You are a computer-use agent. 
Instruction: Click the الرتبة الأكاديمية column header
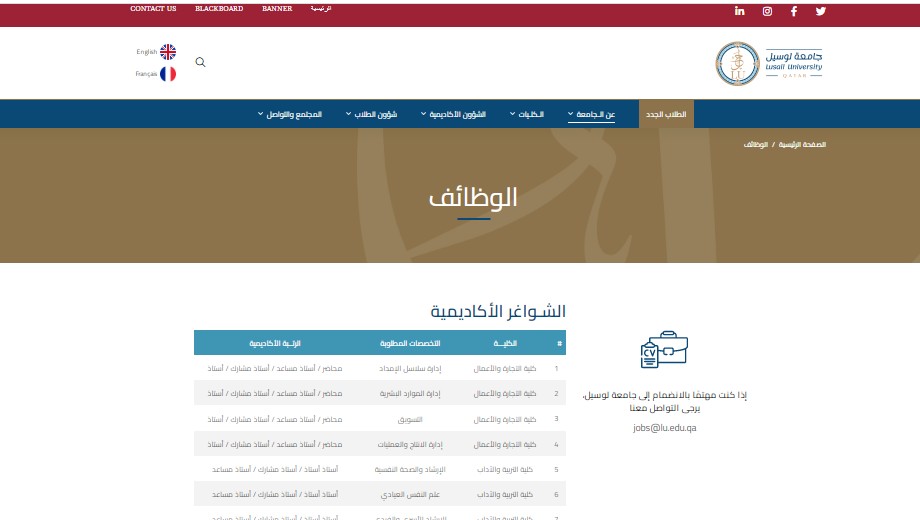tap(275, 343)
